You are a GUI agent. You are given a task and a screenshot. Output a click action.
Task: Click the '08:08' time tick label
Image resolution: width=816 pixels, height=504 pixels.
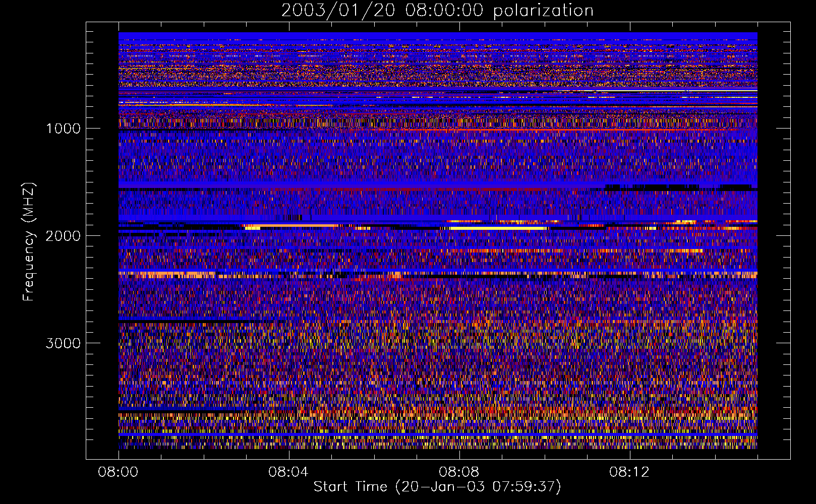click(459, 472)
